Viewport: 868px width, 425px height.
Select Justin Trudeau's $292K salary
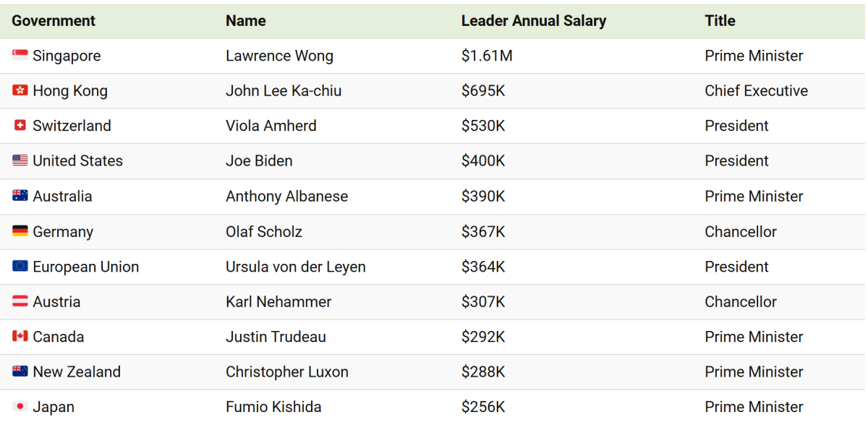(483, 337)
